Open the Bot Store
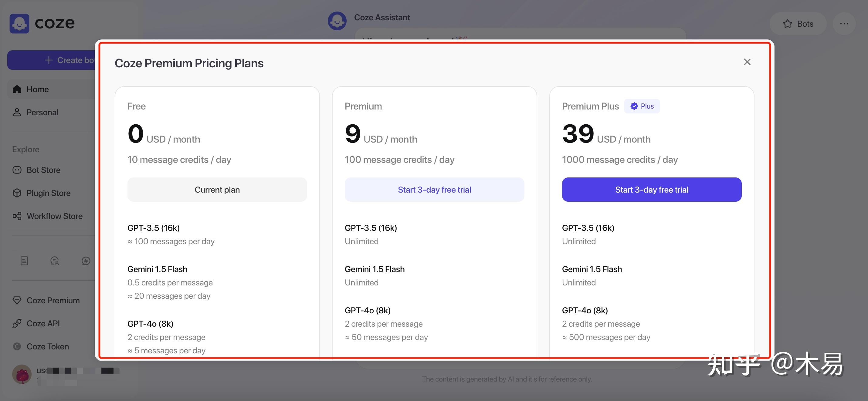This screenshot has height=401, width=868. click(43, 170)
